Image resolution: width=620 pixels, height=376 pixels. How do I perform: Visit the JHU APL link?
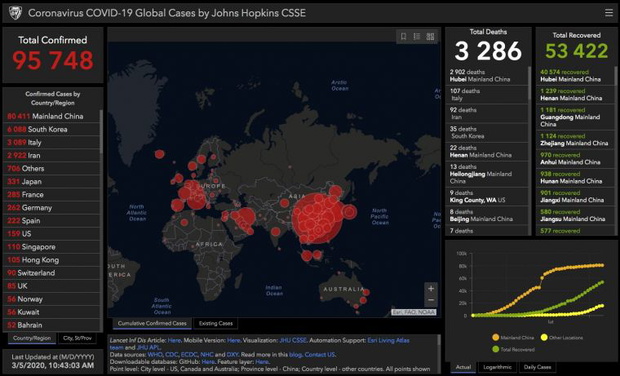pos(148,348)
